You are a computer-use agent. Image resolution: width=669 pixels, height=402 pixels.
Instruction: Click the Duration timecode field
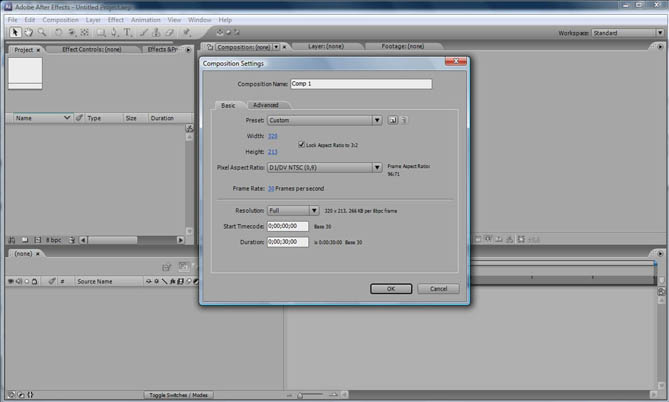(x=288, y=242)
